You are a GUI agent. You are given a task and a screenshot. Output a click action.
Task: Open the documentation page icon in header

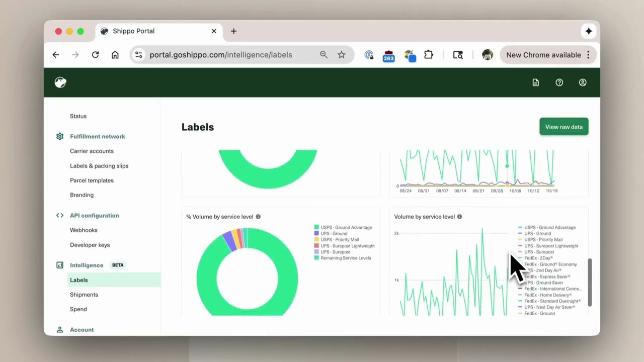click(536, 82)
